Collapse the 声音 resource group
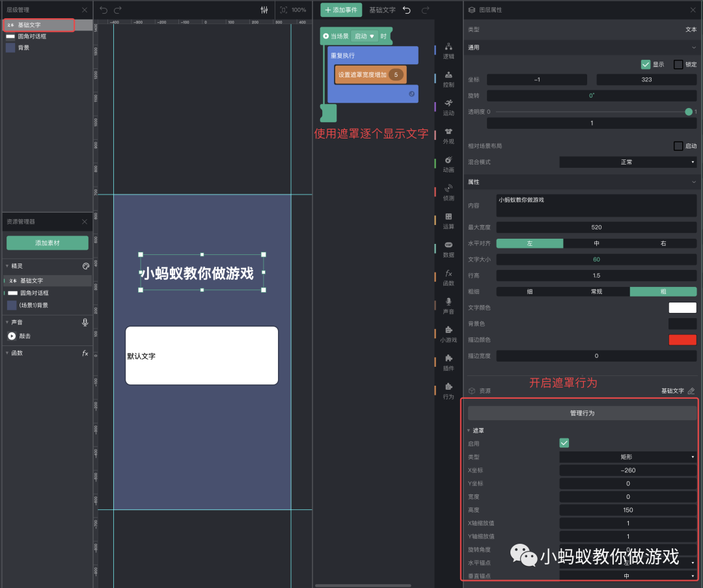 (7, 322)
